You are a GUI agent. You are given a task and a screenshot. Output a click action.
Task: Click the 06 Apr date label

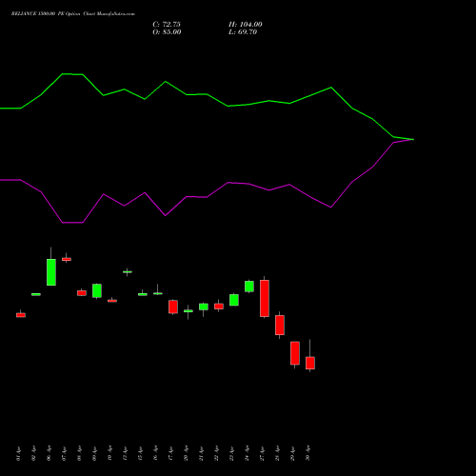point(49,453)
